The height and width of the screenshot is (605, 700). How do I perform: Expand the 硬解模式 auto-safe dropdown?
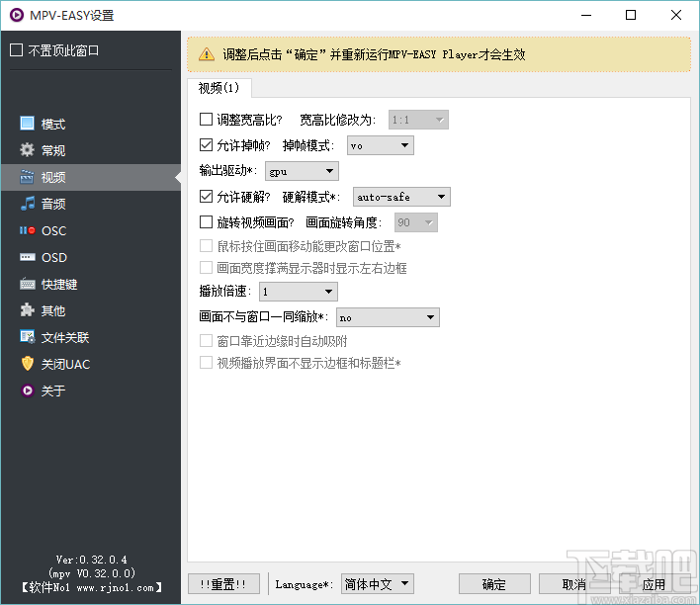(400, 198)
